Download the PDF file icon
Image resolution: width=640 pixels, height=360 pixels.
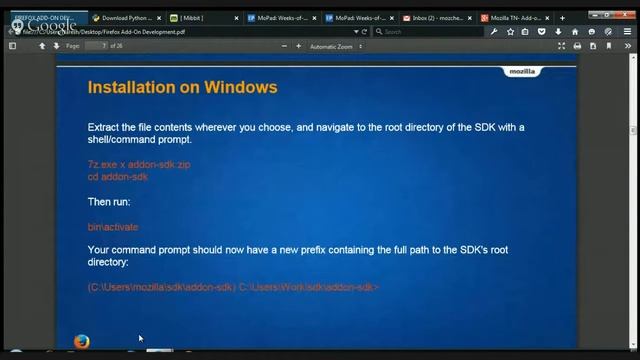(593, 46)
